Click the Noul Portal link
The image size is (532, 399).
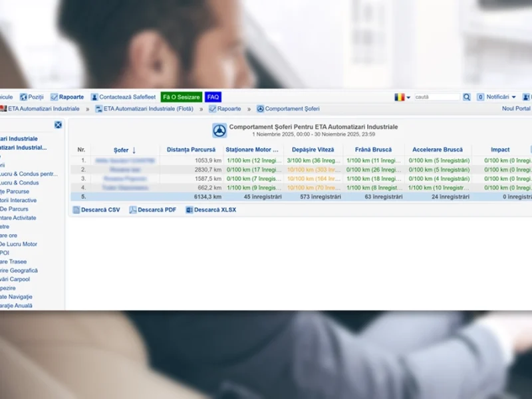coord(516,108)
